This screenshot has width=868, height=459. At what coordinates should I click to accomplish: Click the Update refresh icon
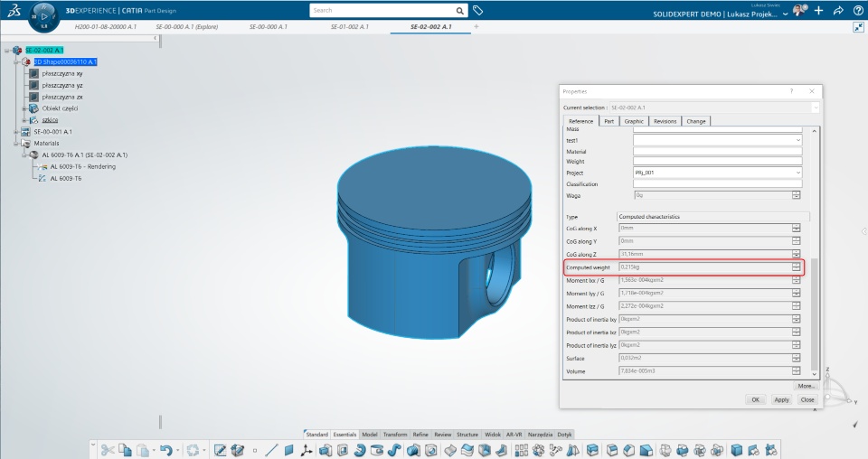(x=193, y=450)
